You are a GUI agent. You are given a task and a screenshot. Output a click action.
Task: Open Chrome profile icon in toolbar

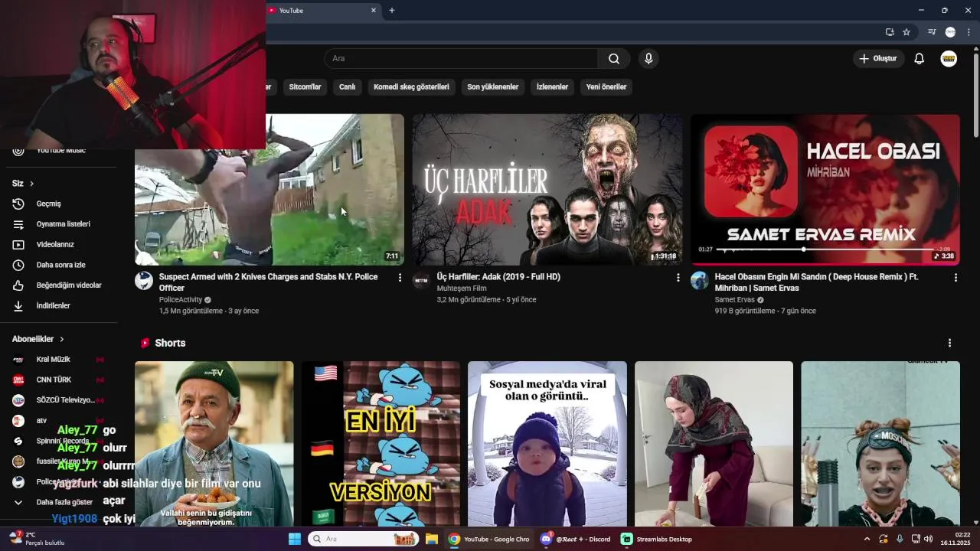(950, 32)
